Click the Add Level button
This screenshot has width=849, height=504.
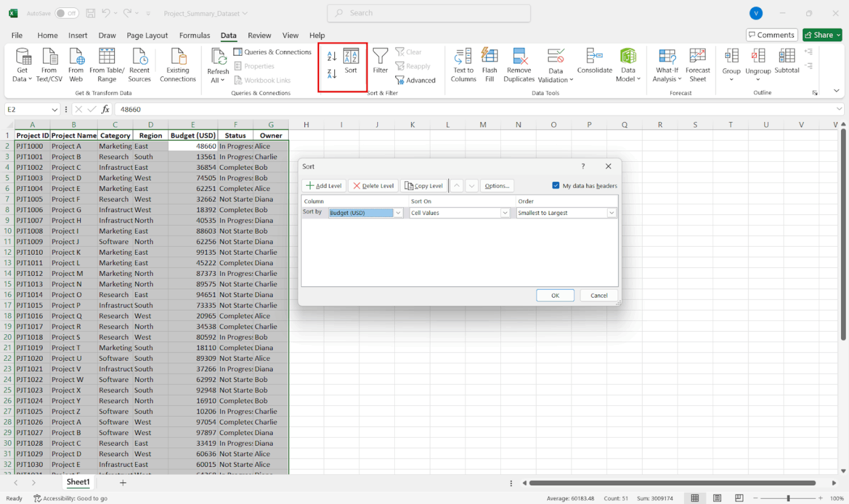tap(324, 186)
